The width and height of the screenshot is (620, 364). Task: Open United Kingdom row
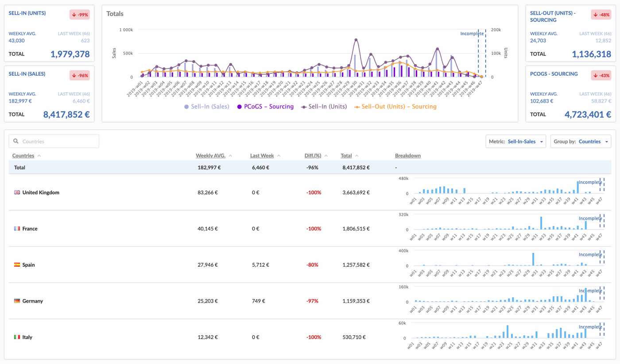click(310, 192)
